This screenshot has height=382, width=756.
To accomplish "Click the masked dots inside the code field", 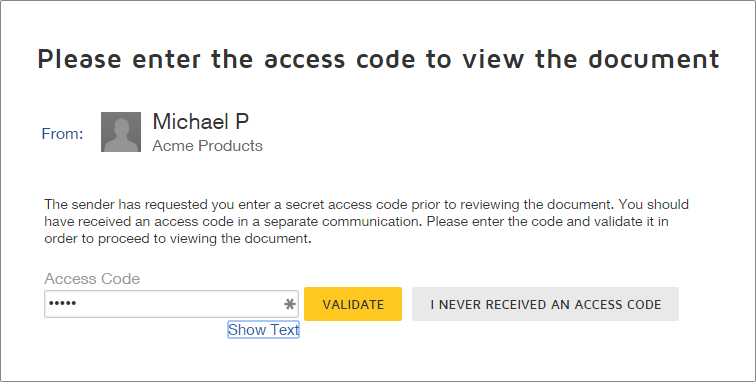I will pos(63,303).
